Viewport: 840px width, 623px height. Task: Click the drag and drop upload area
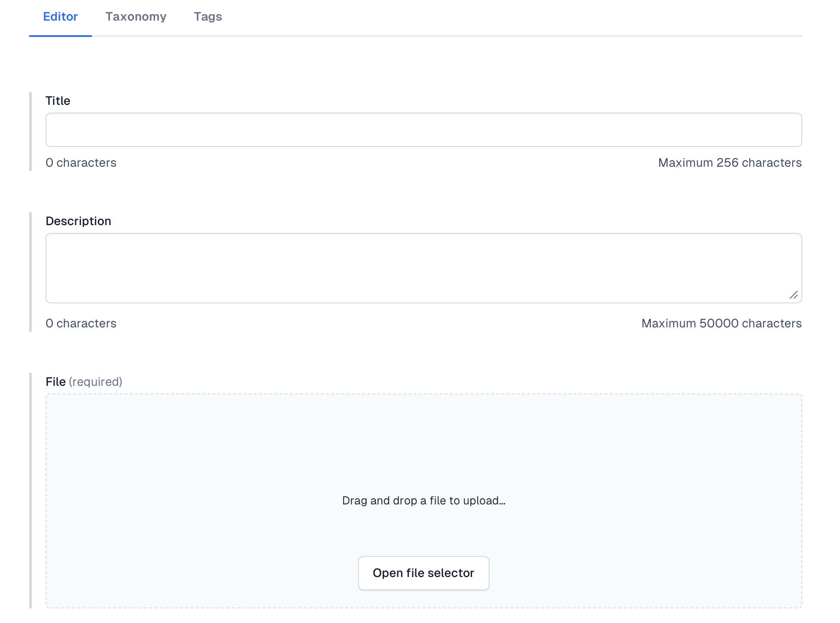tap(423, 501)
